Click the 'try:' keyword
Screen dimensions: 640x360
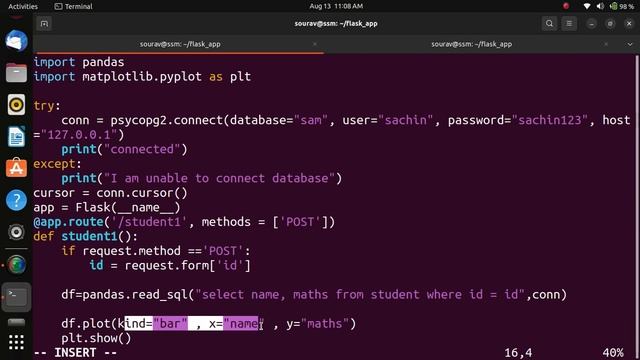[47, 106]
